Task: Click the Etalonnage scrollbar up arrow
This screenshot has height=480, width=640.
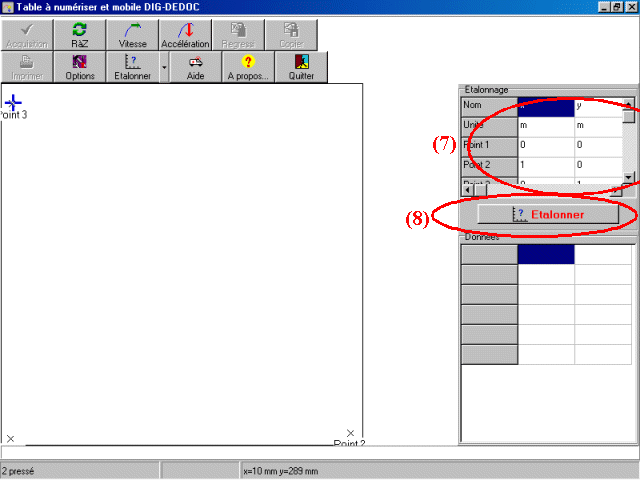Action: [629, 102]
